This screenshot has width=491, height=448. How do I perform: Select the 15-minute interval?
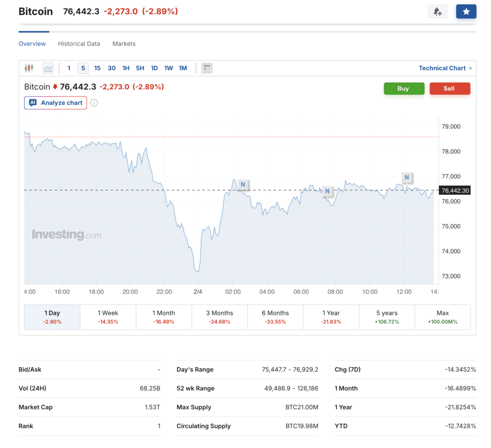(x=97, y=68)
